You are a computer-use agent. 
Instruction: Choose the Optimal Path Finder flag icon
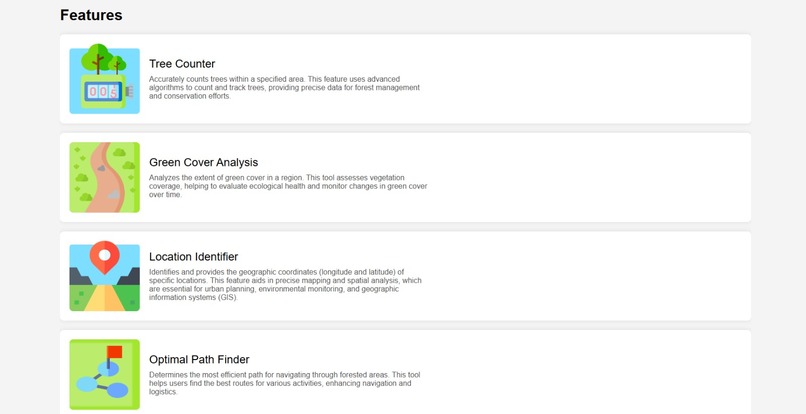tap(104, 374)
